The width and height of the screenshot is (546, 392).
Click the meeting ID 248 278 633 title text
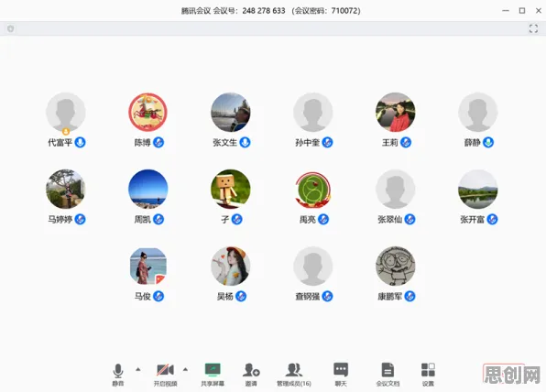pos(264,11)
